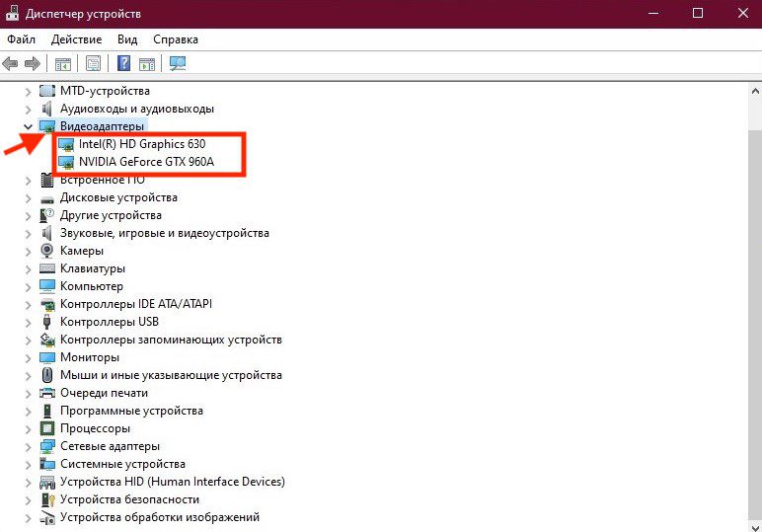This screenshot has width=762, height=532.
Task: Open Properties toolbar icon
Action: click(93, 63)
